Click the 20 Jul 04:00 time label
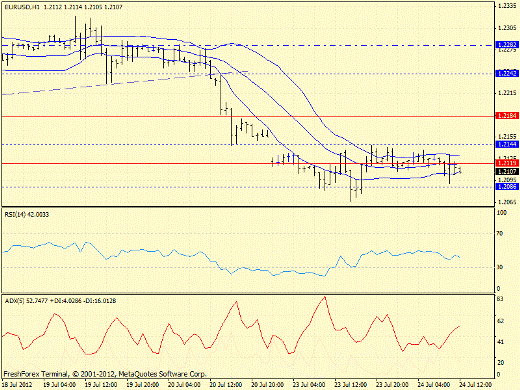Viewport: 520px width, 390px height. point(184,385)
